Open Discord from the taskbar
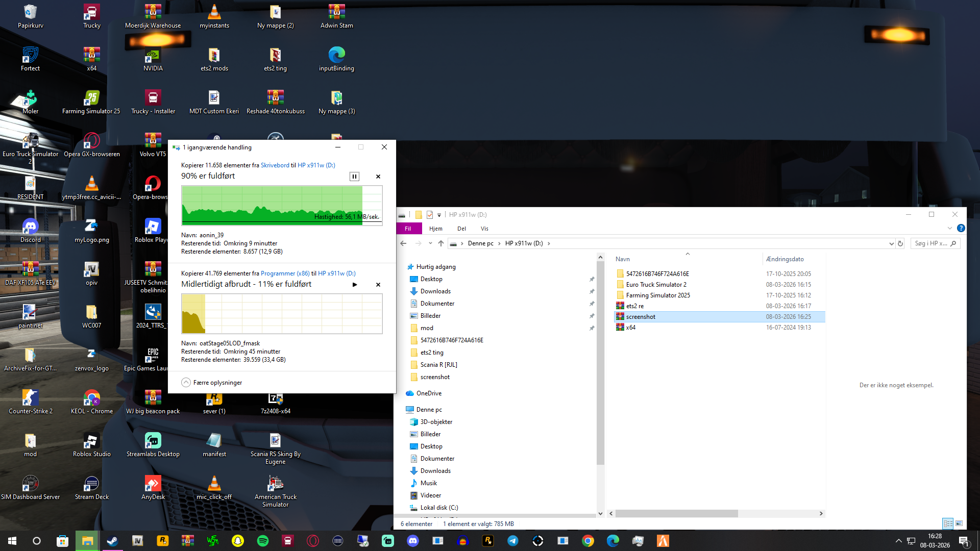 click(413, 541)
